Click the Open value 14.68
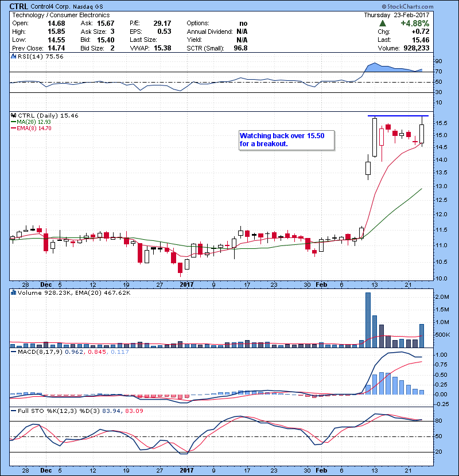 pyautogui.click(x=56, y=24)
